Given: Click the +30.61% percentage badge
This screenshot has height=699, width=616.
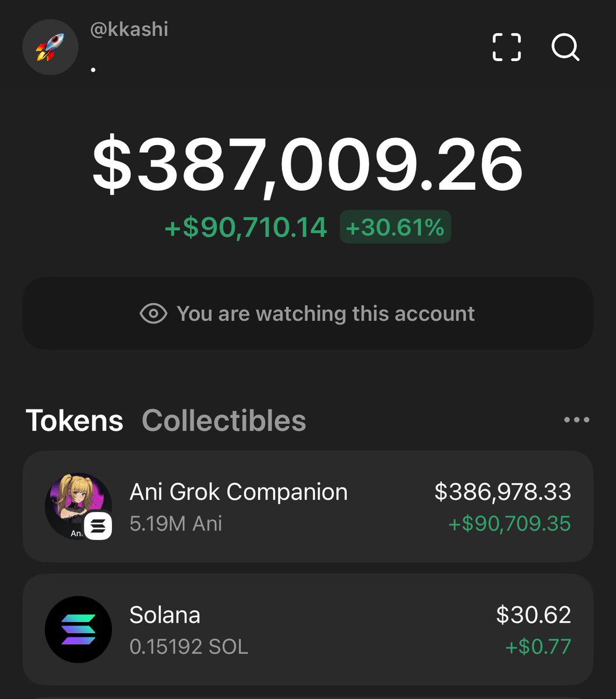Looking at the screenshot, I should point(395,227).
